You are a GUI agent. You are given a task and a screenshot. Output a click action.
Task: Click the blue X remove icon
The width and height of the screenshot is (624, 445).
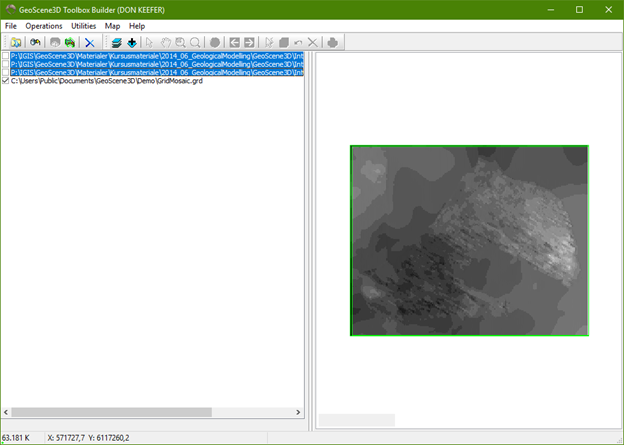[90, 42]
